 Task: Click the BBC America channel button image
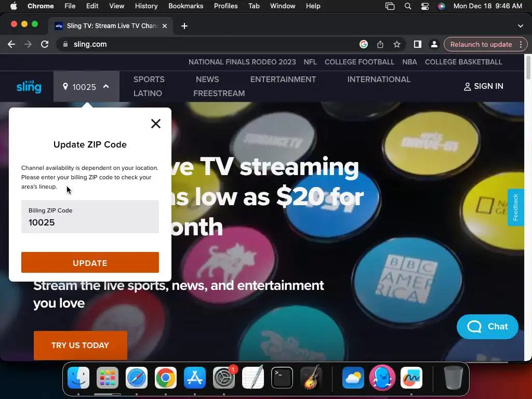[407, 280]
